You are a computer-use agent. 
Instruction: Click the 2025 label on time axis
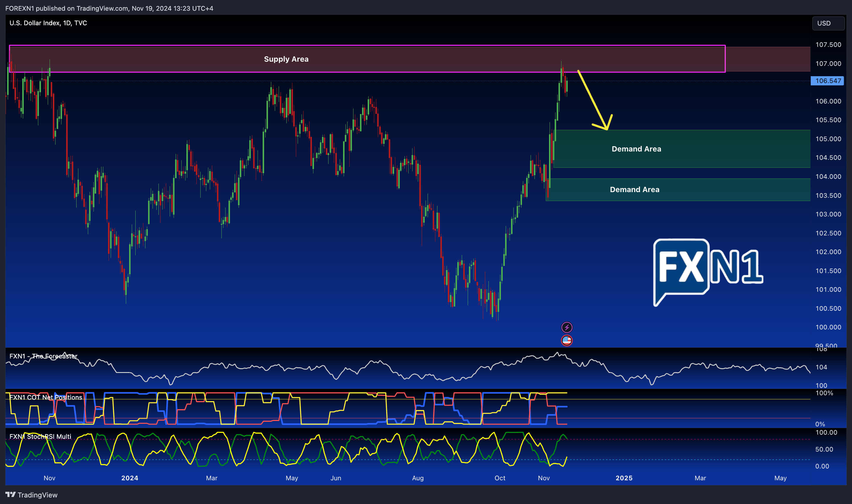pos(624,478)
